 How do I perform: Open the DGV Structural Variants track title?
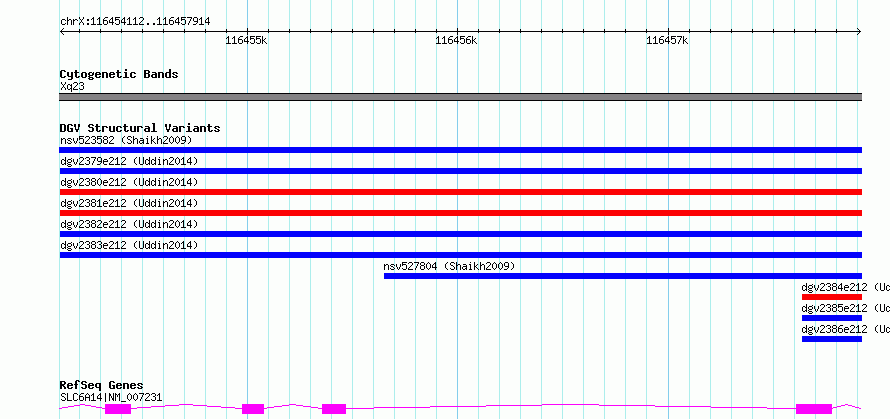[x=140, y=128]
